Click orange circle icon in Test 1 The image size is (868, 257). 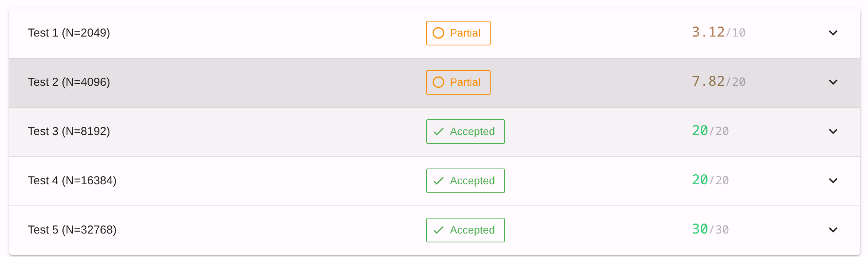[438, 33]
